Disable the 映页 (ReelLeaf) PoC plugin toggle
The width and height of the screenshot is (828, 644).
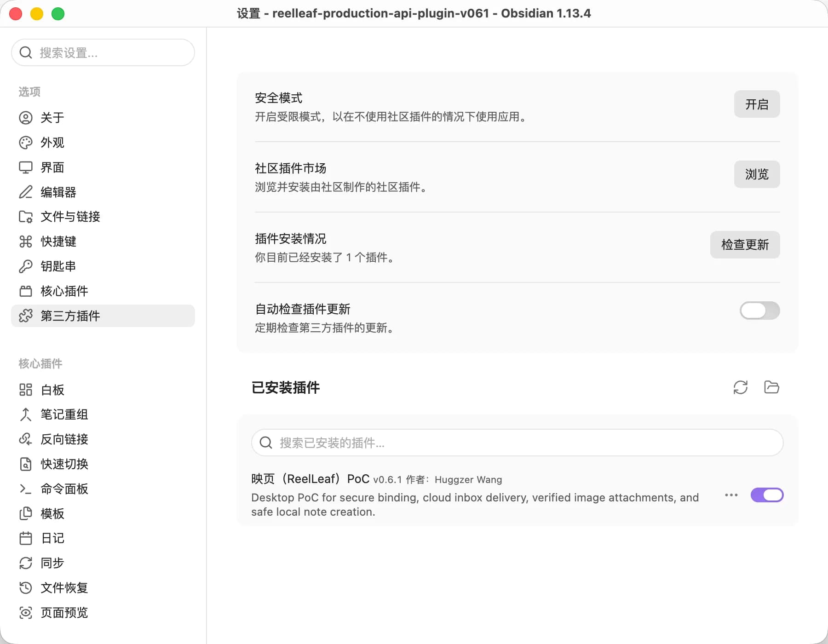pyautogui.click(x=767, y=495)
